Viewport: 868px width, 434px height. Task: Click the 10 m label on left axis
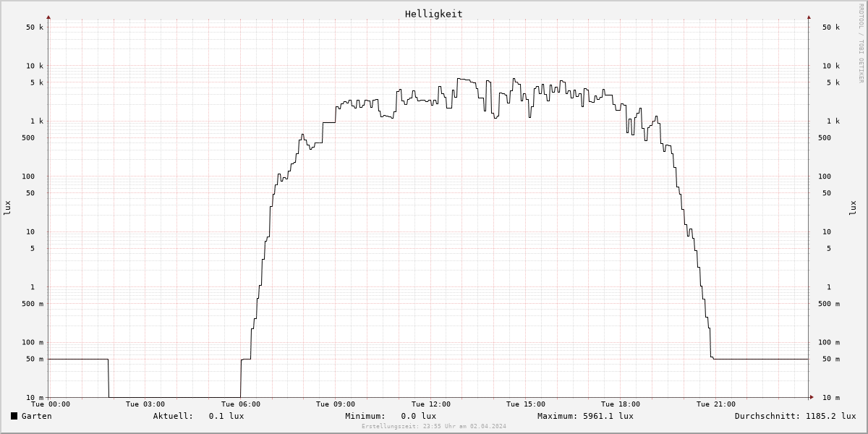click(35, 398)
